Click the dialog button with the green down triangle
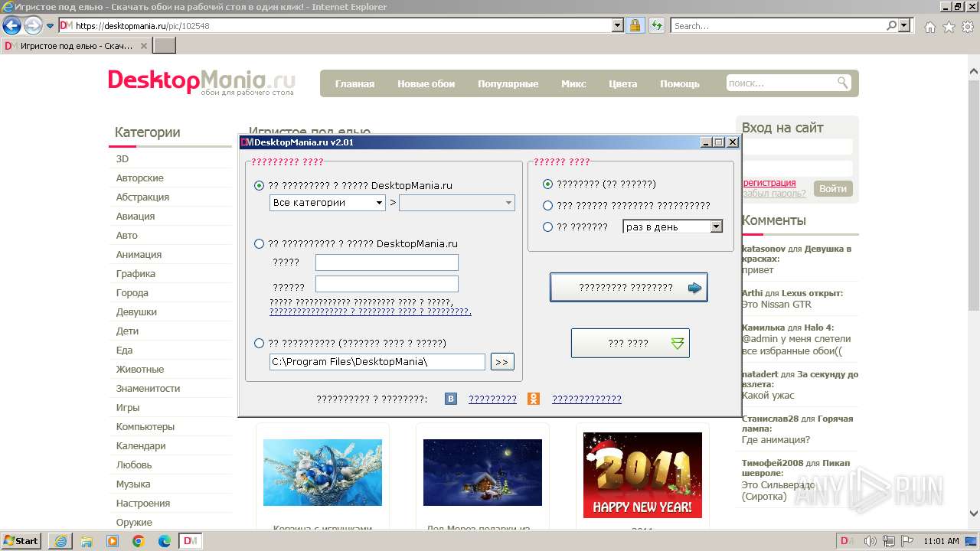 630,344
